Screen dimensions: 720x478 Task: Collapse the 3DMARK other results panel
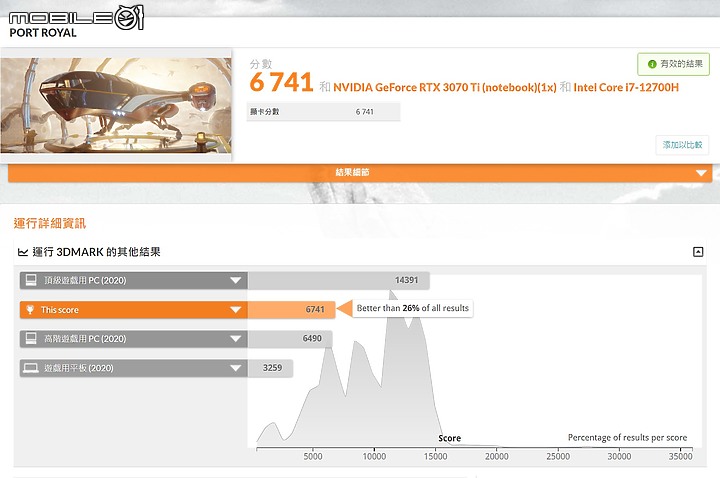point(698,252)
